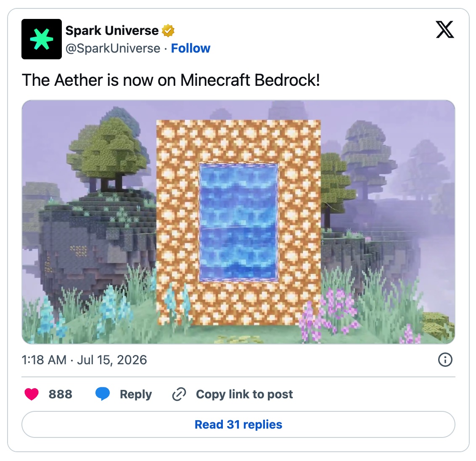This screenshot has height=461, width=476.
Task: Click the gold verified badge
Action: pos(168,31)
